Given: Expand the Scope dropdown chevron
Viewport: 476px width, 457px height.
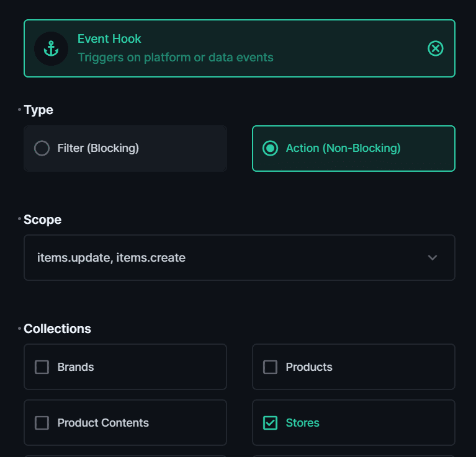Looking at the screenshot, I should pyautogui.click(x=433, y=257).
